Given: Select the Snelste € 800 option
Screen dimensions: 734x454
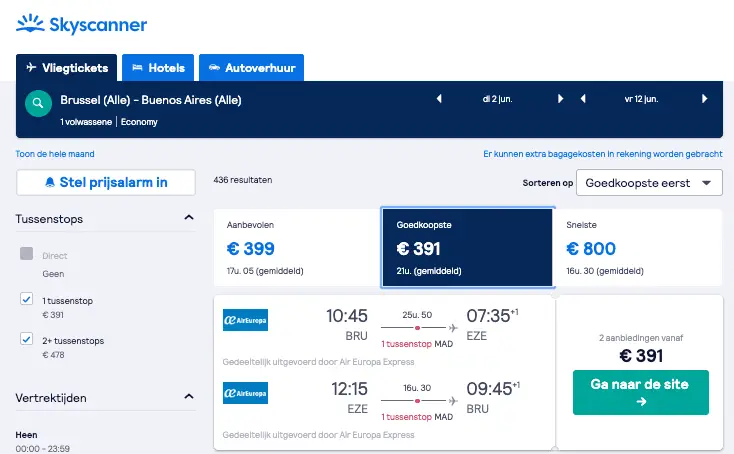Looking at the screenshot, I should [638, 248].
